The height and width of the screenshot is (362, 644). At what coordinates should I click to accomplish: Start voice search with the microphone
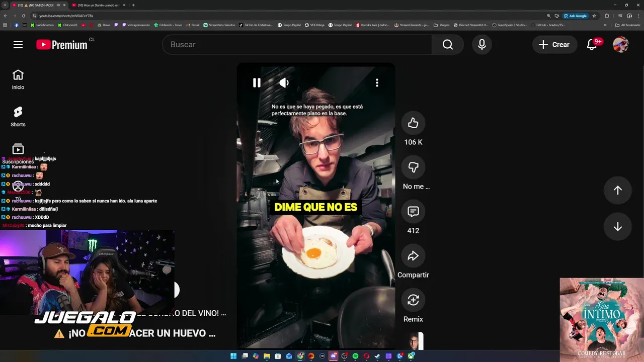481,44
